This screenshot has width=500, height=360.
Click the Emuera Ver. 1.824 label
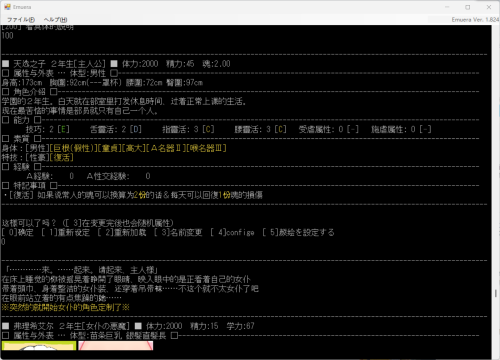[x=475, y=20]
